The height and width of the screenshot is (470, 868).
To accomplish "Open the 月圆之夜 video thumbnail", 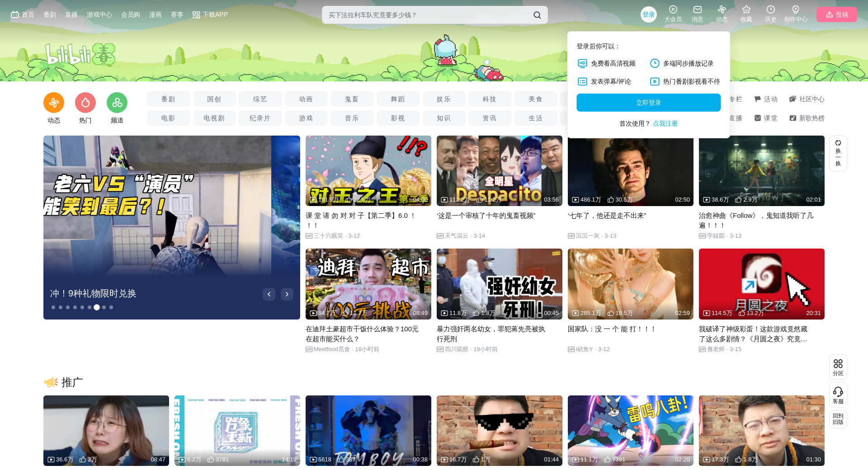I will point(762,284).
